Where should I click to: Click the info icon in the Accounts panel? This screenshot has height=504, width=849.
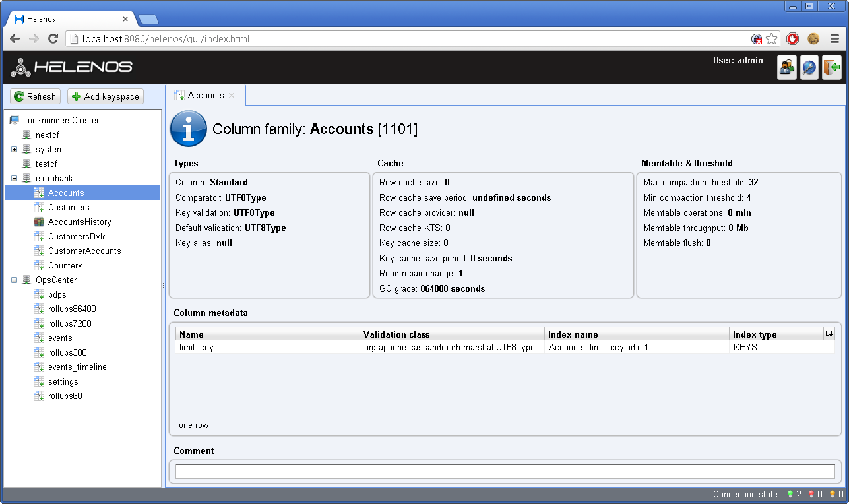(188, 129)
